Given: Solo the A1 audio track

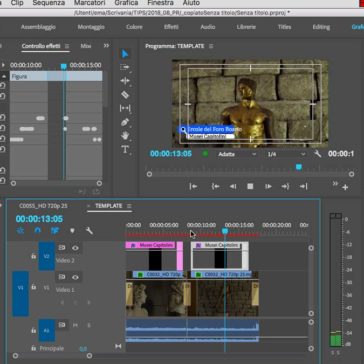Looking at the screenshot, I should pyautogui.click(x=89, y=325).
